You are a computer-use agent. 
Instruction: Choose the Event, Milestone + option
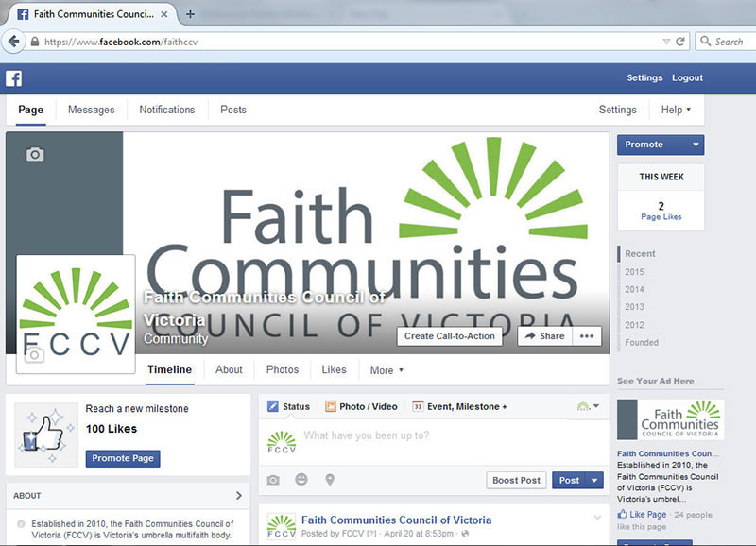tap(459, 407)
